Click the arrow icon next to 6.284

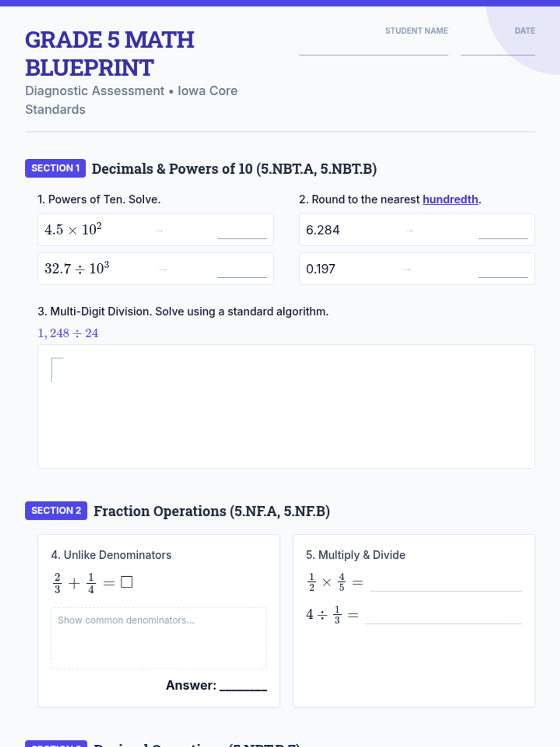pos(409,231)
